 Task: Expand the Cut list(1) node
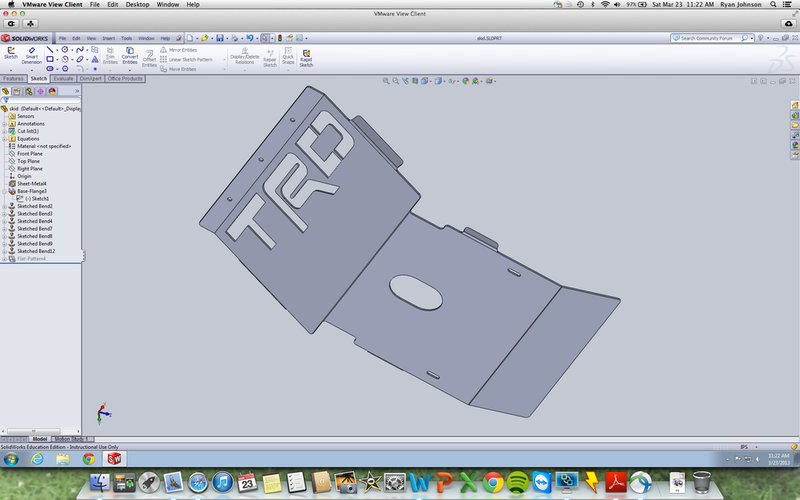click(x=4, y=131)
